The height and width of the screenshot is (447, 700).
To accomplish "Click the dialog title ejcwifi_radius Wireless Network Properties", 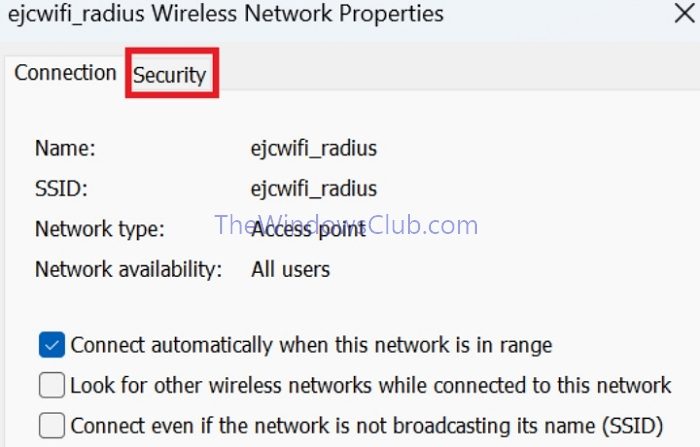I will [226, 15].
